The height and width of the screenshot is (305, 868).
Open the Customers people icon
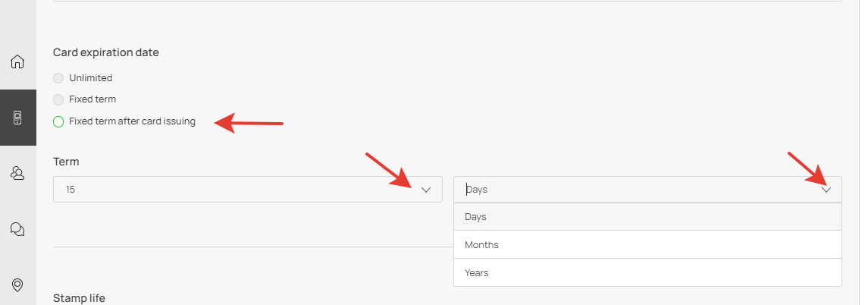click(x=17, y=174)
